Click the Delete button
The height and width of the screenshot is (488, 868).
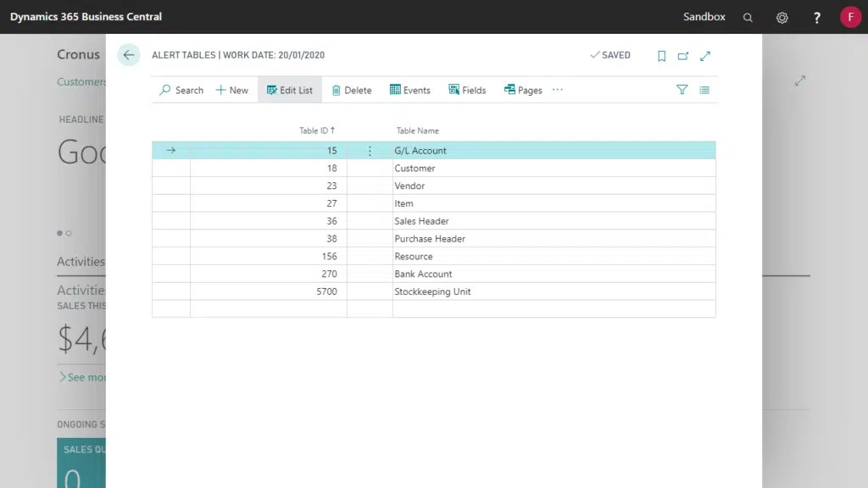click(x=351, y=90)
